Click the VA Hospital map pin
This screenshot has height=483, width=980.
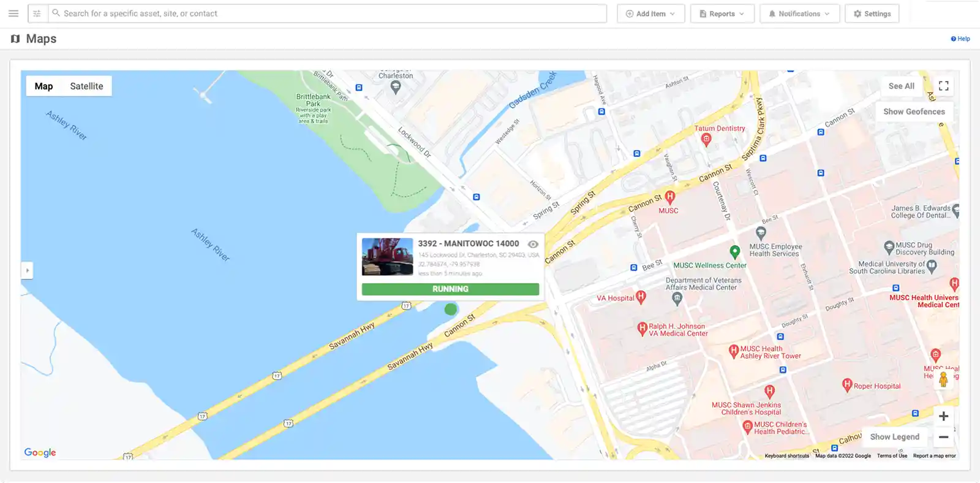[641, 297]
